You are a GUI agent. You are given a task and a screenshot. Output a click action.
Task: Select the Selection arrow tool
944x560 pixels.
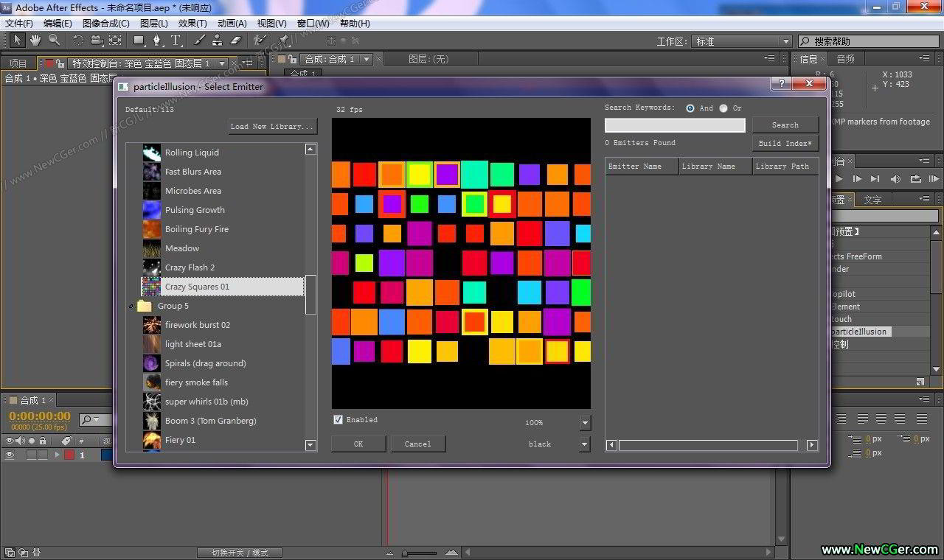[18, 40]
